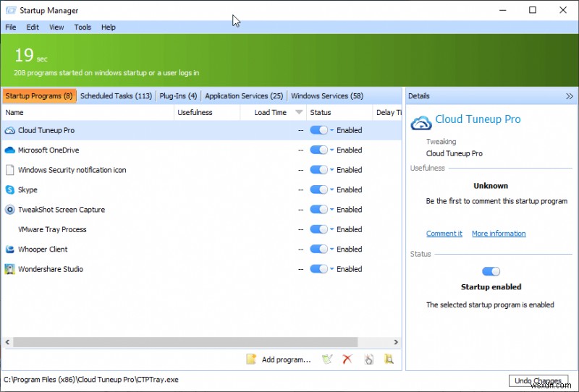The image size is (579, 392).
Task: Switch to Windows Services (58) tab
Action: (x=327, y=96)
